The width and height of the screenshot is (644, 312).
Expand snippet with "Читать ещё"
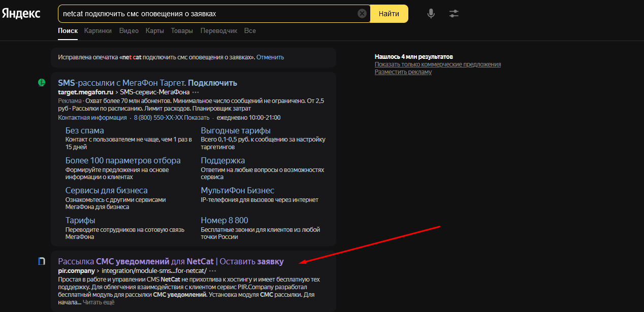(x=99, y=302)
